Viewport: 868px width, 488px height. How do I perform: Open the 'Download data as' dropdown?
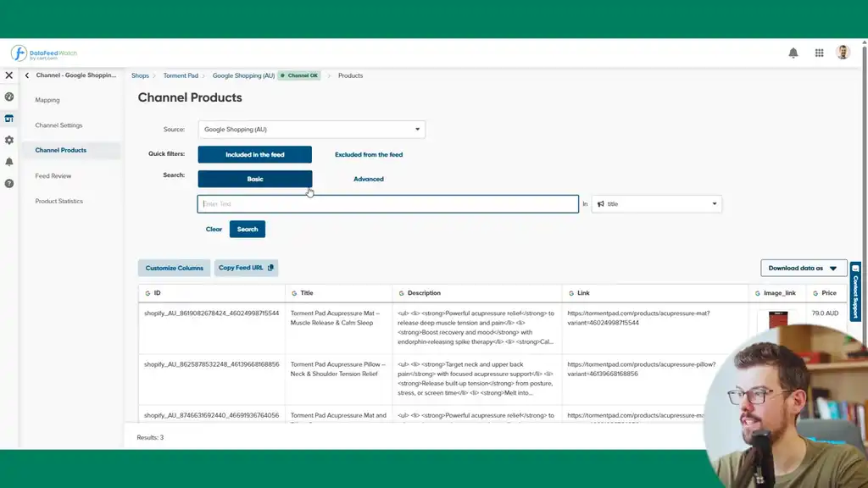(803, 267)
